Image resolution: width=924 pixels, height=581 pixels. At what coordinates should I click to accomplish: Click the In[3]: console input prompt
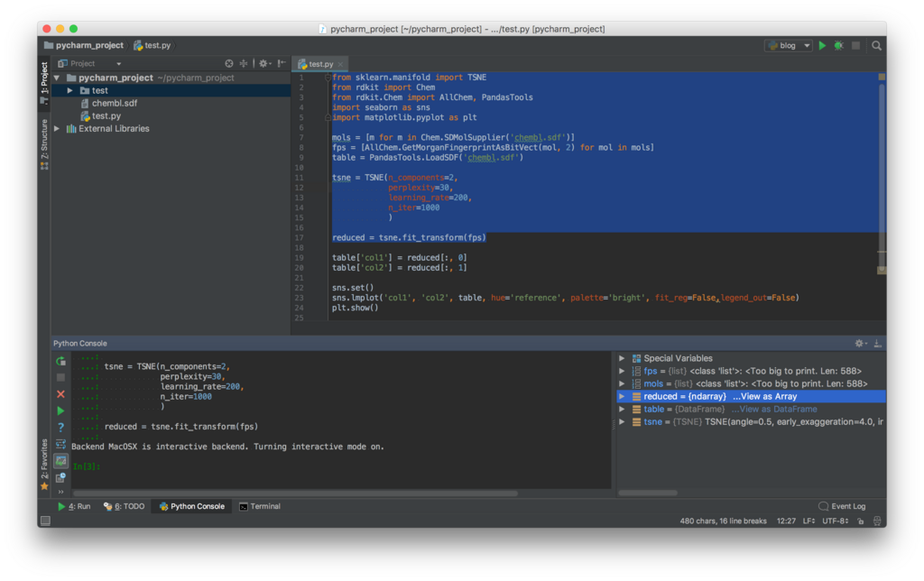(x=86, y=466)
